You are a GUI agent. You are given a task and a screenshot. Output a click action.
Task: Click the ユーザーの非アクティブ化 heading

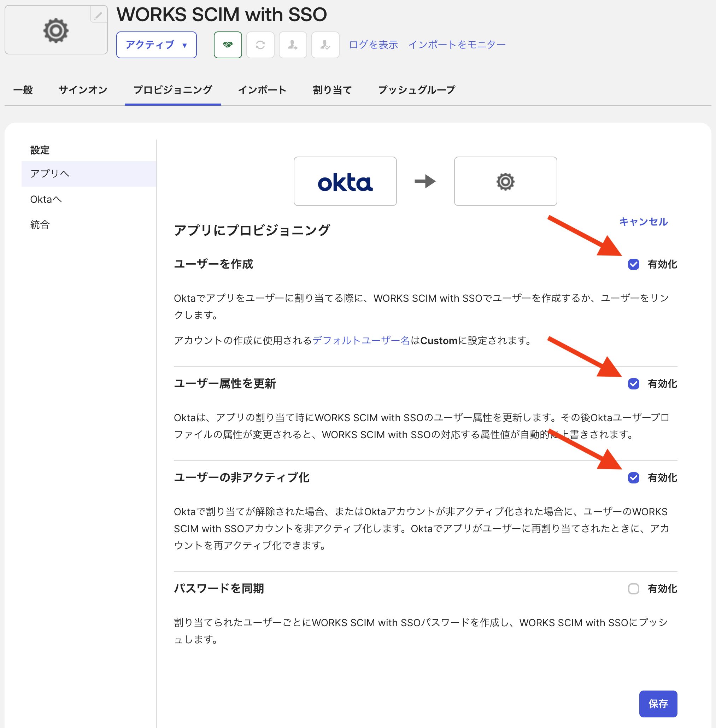pos(241,477)
